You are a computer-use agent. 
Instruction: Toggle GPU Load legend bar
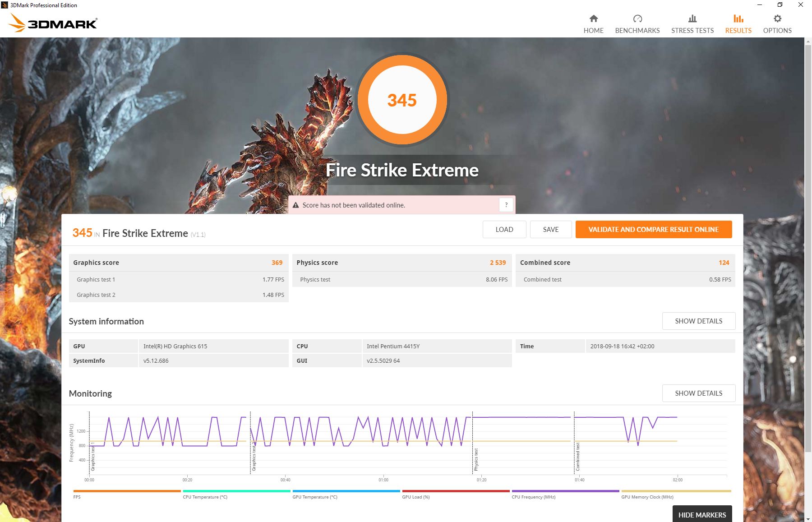pos(456,491)
